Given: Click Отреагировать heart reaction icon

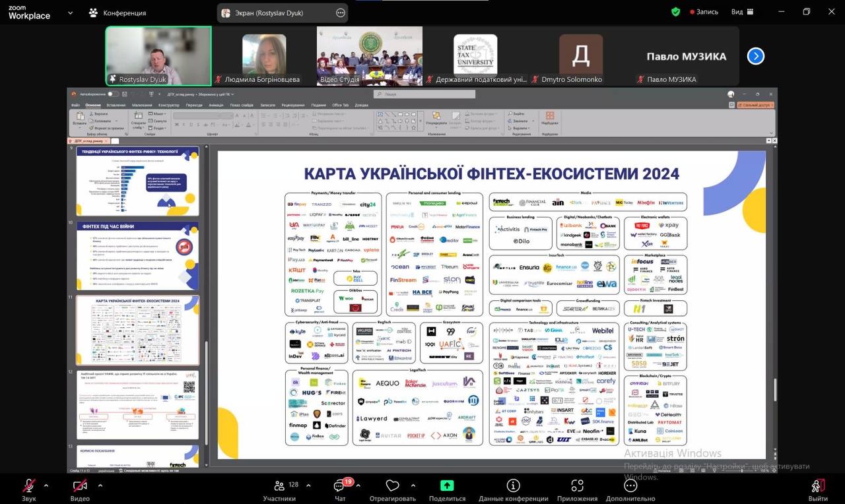Looking at the screenshot, I should pos(393,486).
